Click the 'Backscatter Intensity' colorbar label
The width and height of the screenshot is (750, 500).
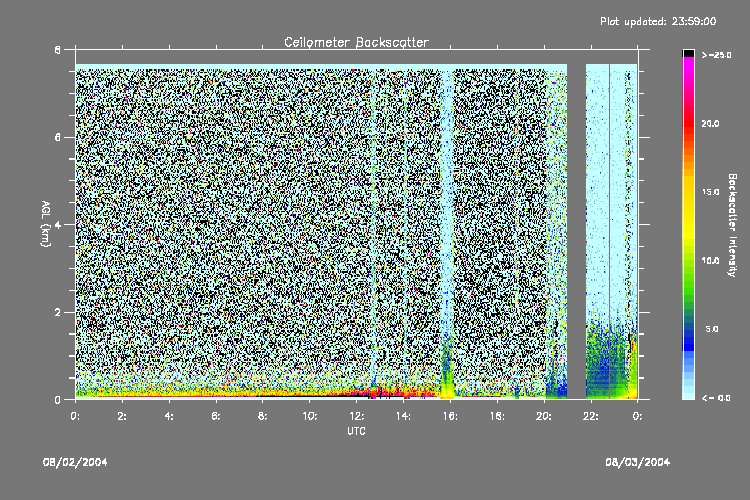(732, 225)
